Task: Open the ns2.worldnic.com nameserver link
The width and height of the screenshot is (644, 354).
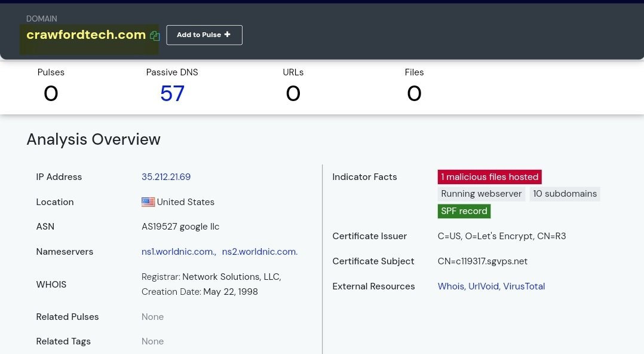Action: point(259,252)
